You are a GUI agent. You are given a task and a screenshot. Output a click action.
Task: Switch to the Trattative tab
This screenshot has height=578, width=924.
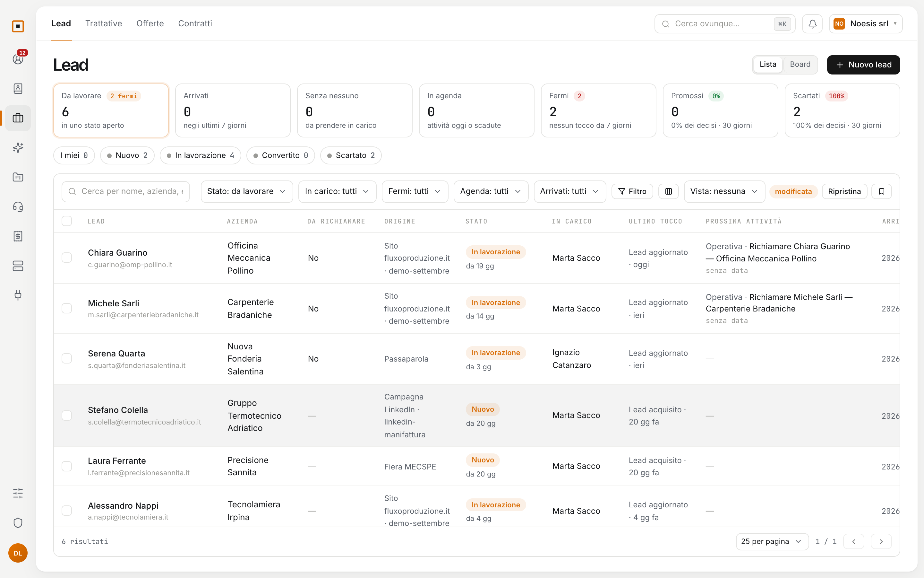click(104, 24)
